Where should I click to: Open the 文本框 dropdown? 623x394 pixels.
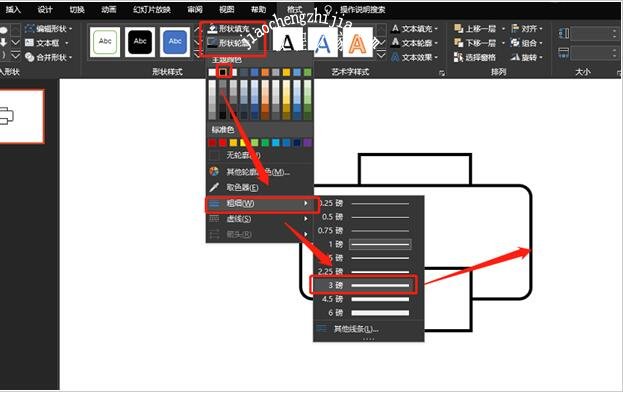tap(47, 43)
